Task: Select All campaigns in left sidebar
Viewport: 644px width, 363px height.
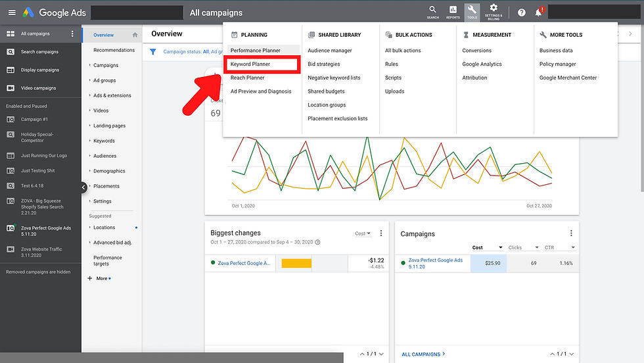Action: pyautogui.click(x=35, y=34)
